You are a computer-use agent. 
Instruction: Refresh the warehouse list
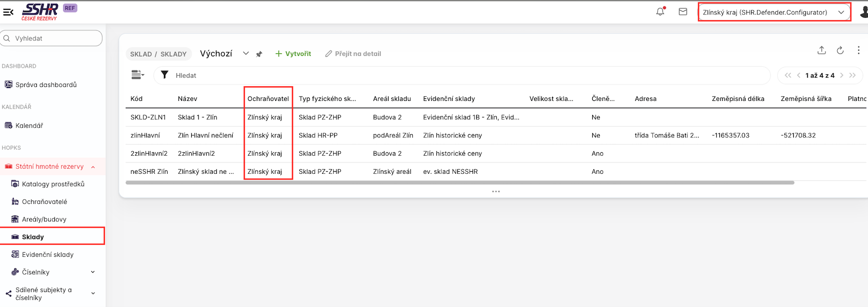840,50
